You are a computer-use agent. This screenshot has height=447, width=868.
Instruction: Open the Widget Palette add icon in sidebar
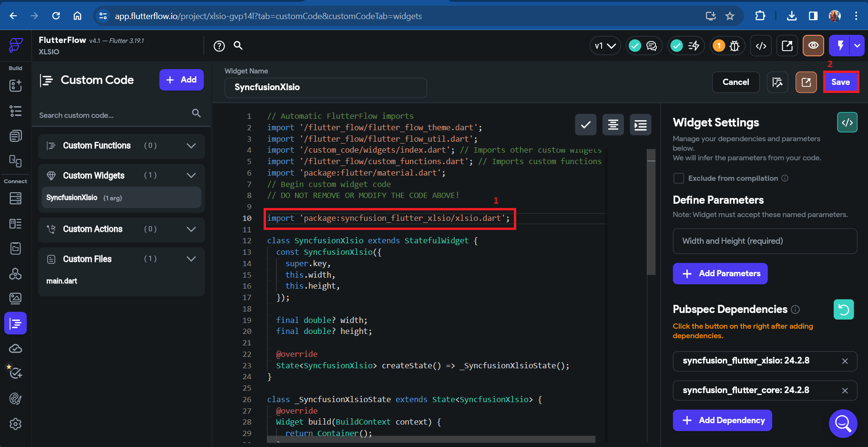pyautogui.click(x=16, y=86)
